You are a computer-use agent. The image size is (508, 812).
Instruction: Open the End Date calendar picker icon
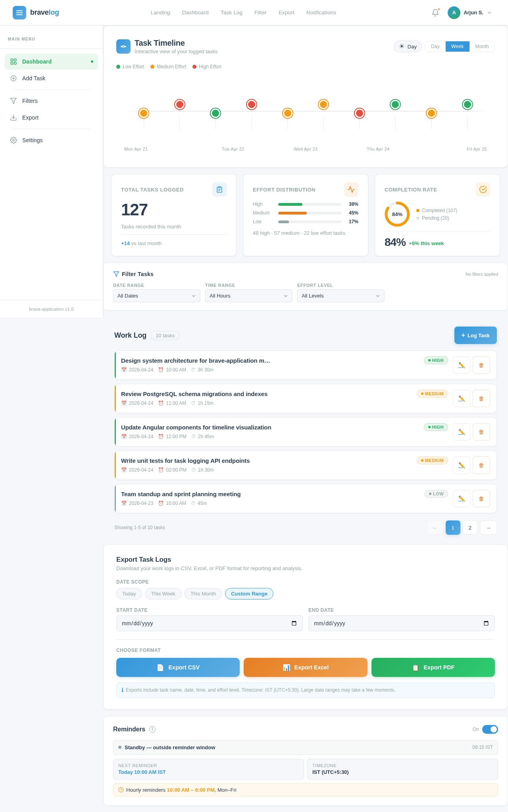coord(486,623)
